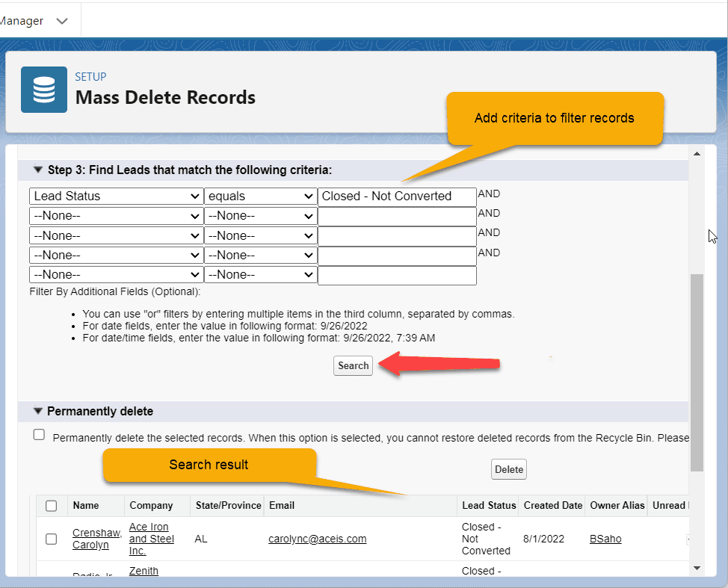Click the Closed - Not Converted criteria value field
Image resolution: width=728 pixels, height=588 pixels.
[x=397, y=196]
